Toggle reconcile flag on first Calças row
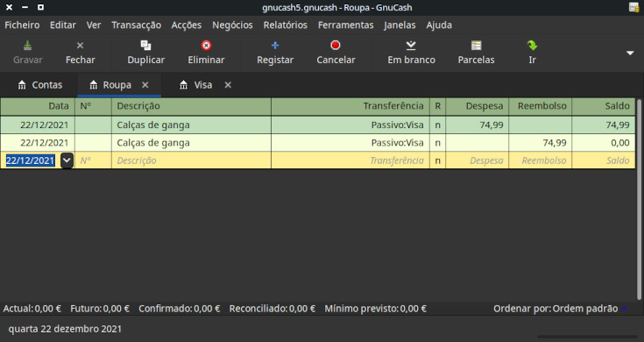The width and height of the screenshot is (644, 342). (438, 125)
